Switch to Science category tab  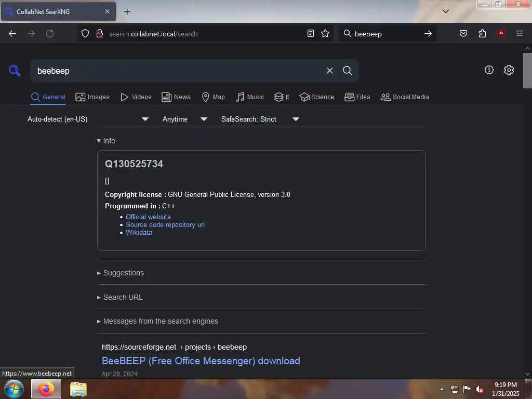click(x=316, y=97)
